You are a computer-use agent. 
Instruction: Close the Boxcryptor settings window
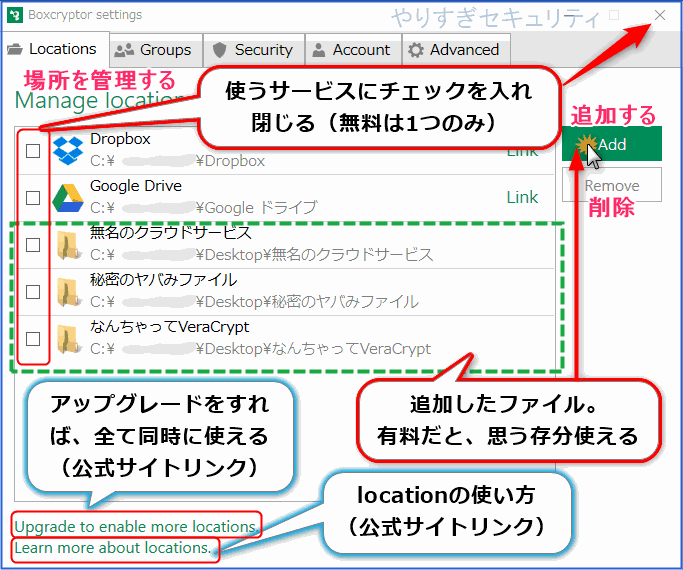(x=660, y=15)
